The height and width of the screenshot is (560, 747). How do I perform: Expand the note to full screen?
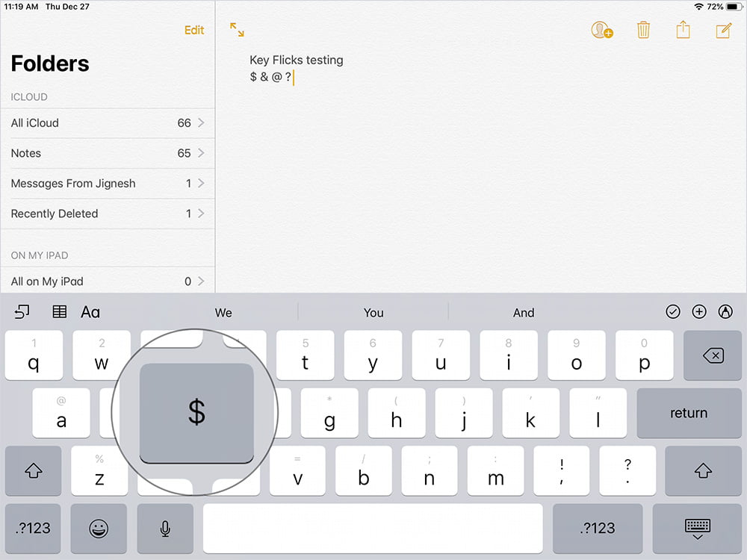point(237,30)
